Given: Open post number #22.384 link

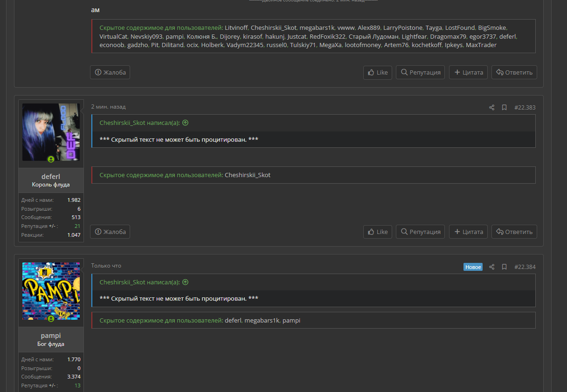Looking at the screenshot, I should coord(525,267).
